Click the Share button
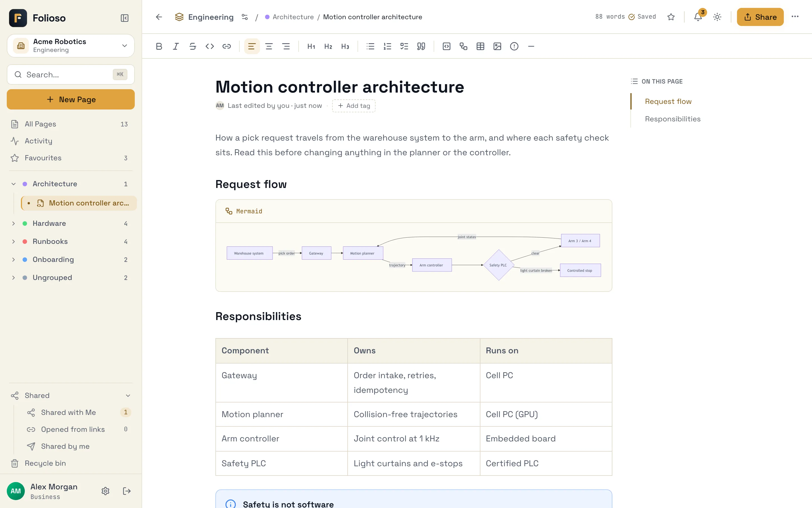812x508 pixels. point(760,17)
